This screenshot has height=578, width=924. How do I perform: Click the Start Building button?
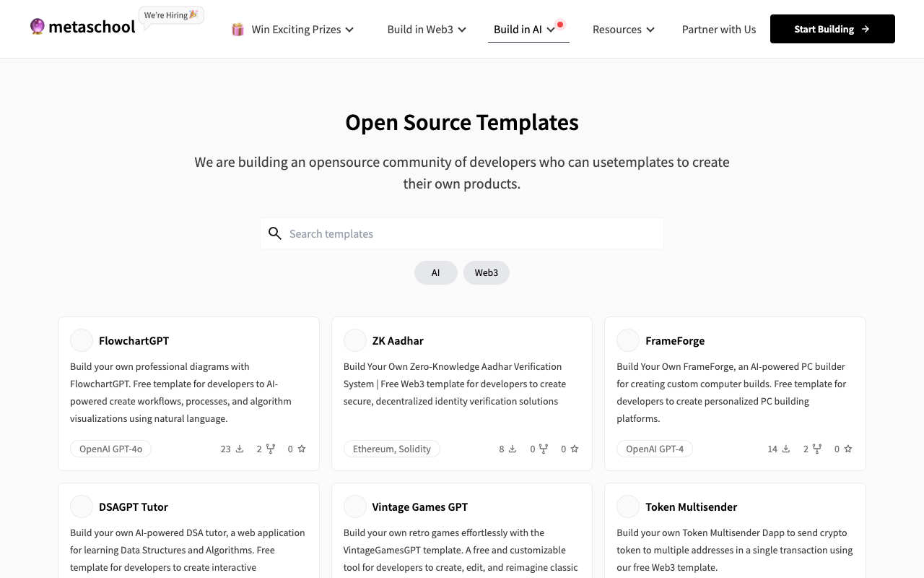tap(832, 29)
